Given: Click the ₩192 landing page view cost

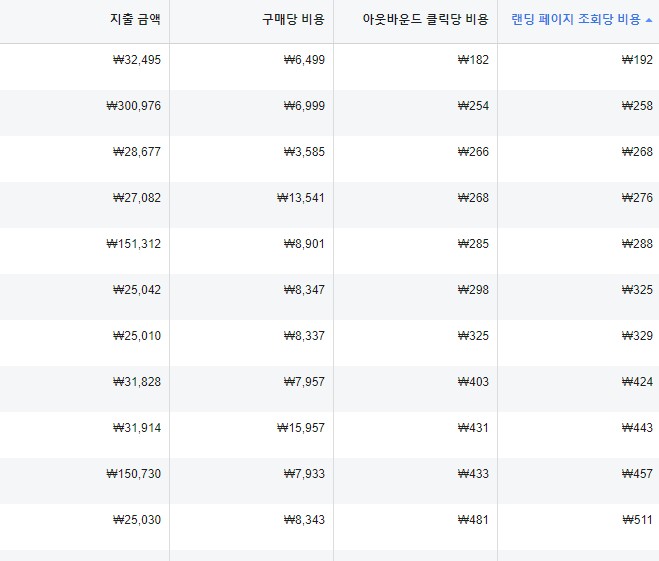Looking at the screenshot, I should click(x=637, y=60).
